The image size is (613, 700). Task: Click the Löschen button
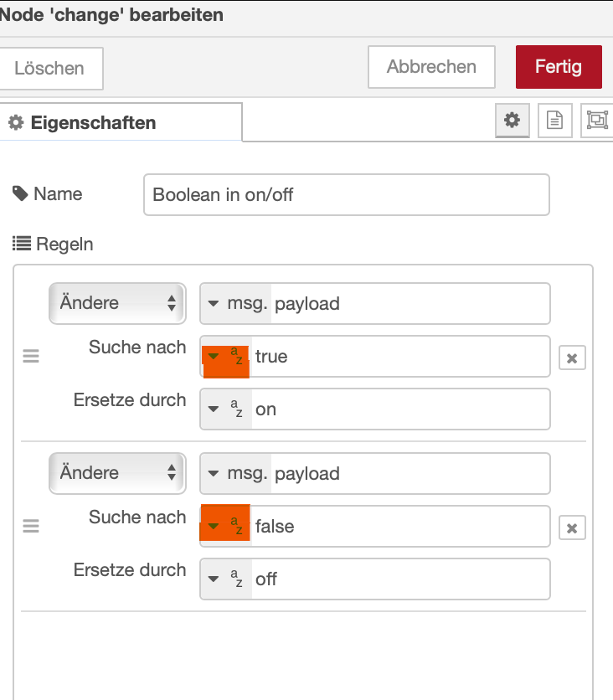click(x=49, y=69)
